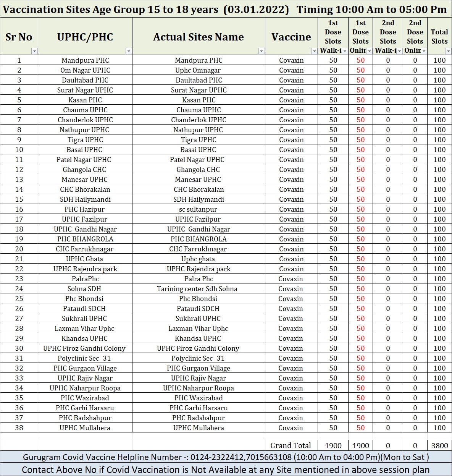
Task: Select the 3800 grand total slots cell
Action: [439, 445]
